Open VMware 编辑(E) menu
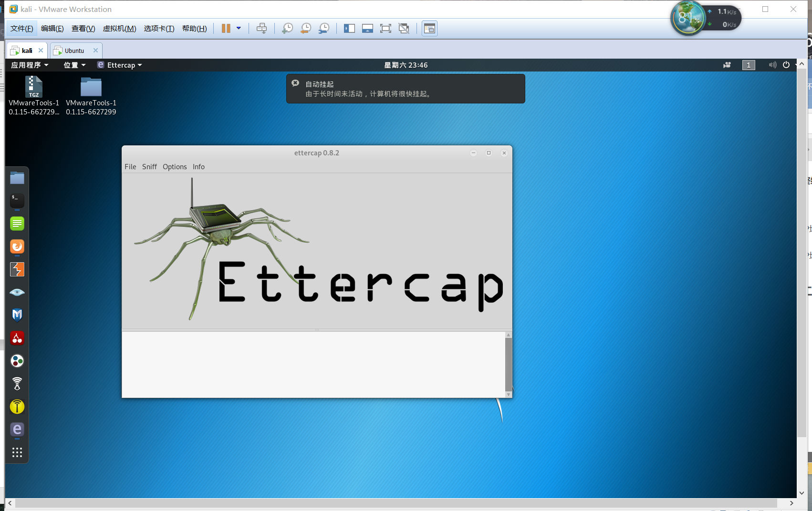 (52, 28)
